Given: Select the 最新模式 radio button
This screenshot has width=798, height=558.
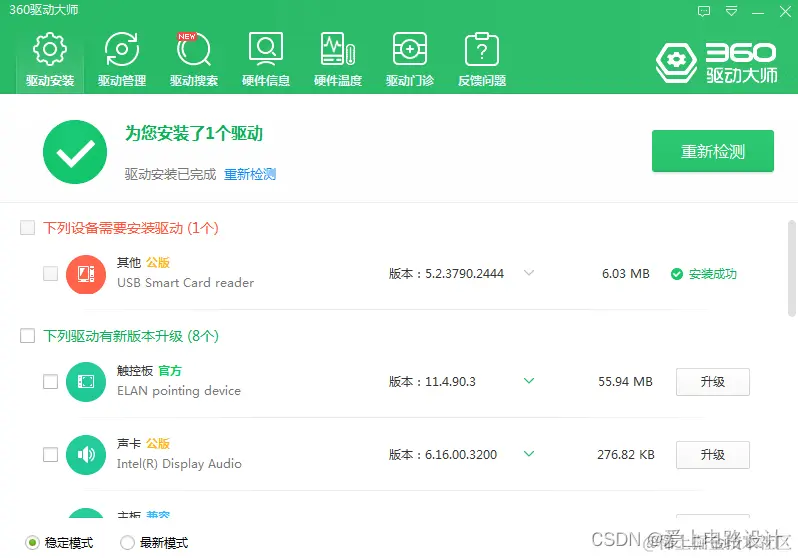Looking at the screenshot, I should click(127, 543).
